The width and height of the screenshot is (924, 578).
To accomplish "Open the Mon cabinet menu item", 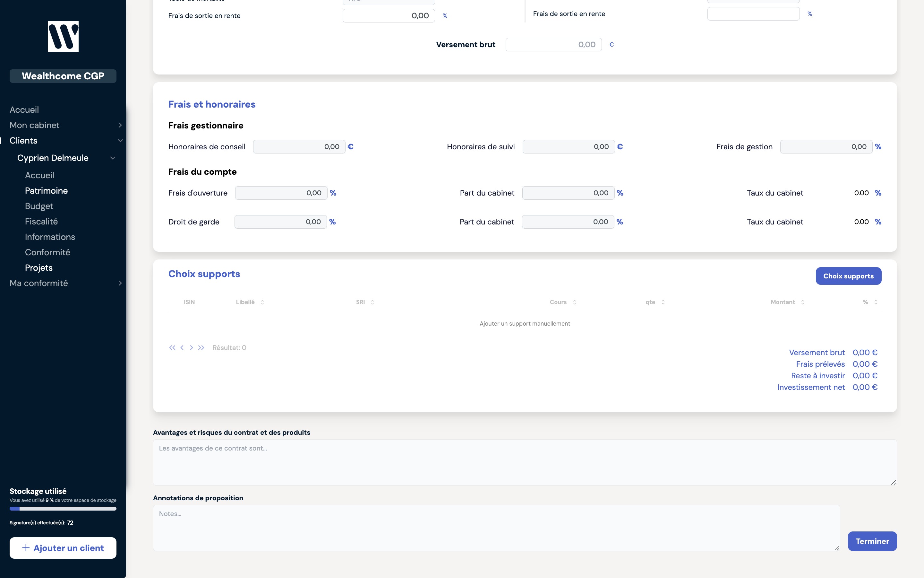I will tap(34, 125).
